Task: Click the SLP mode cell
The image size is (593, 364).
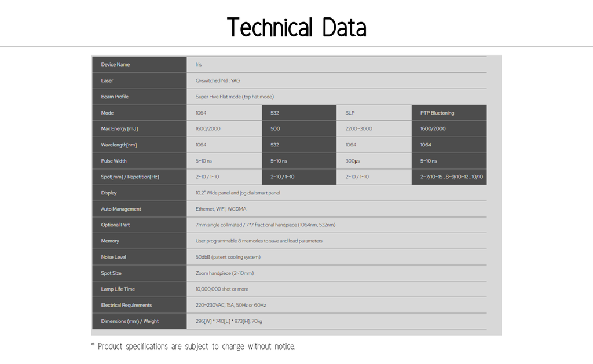Action: click(x=350, y=113)
